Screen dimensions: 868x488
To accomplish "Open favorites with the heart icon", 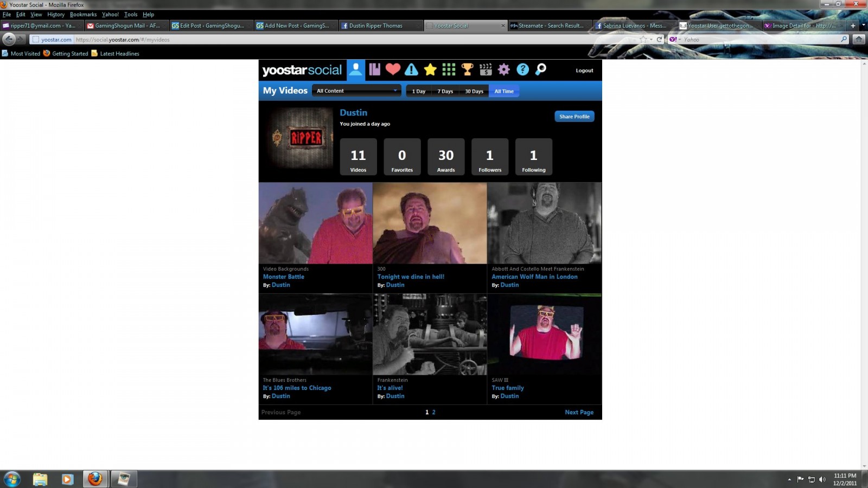I will click(x=393, y=69).
